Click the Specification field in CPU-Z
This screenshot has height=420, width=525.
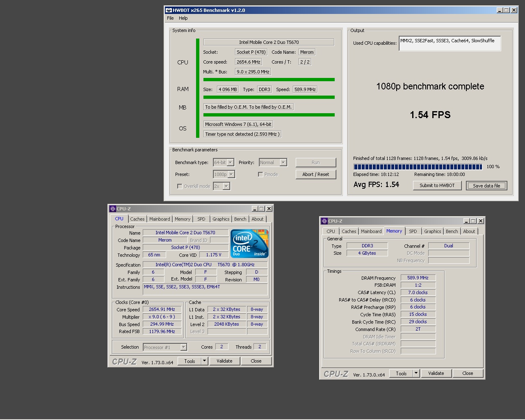tap(205, 265)
